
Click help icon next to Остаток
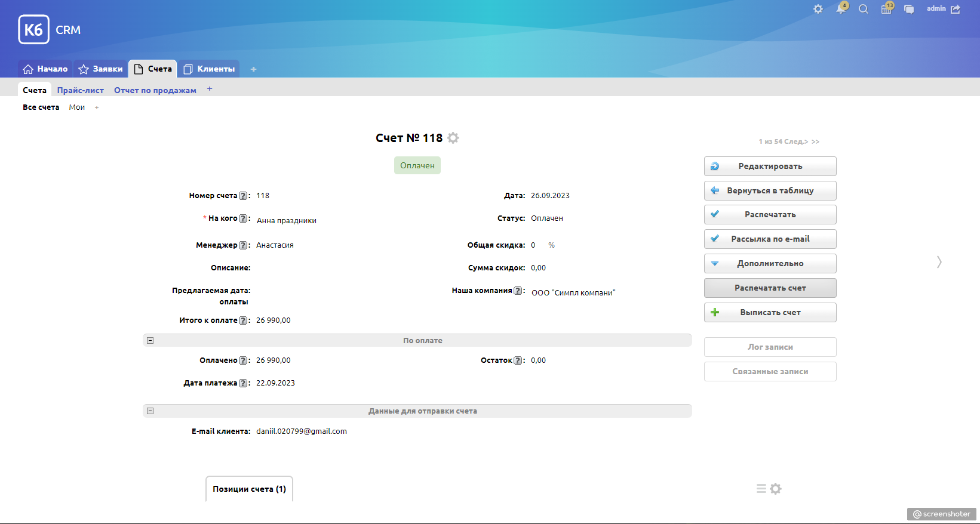518,360
